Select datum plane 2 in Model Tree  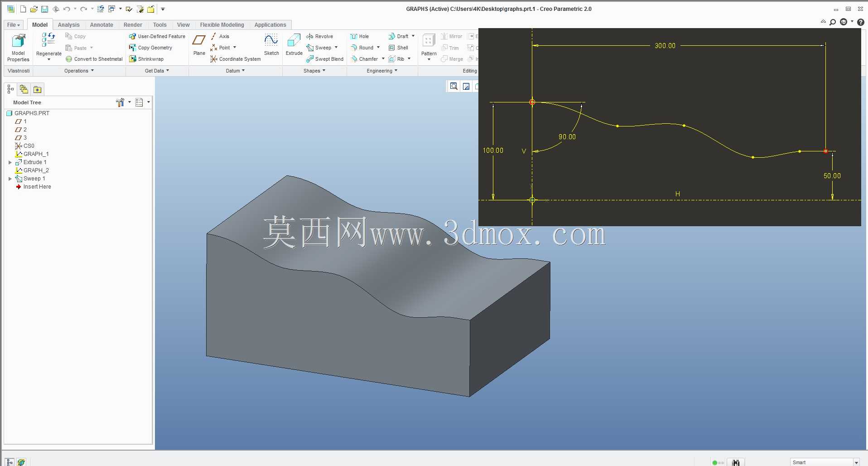(21, 130)
